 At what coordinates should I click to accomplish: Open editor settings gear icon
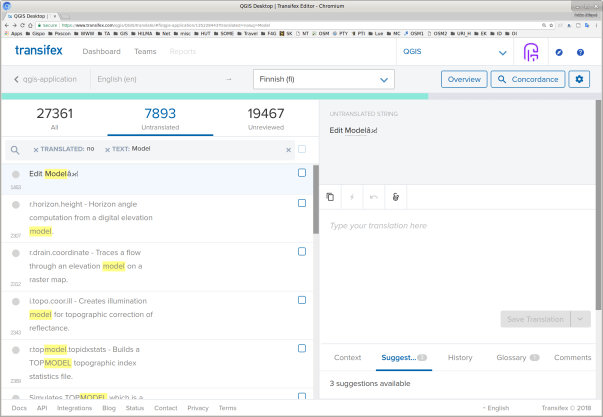[x=579, y=79]
